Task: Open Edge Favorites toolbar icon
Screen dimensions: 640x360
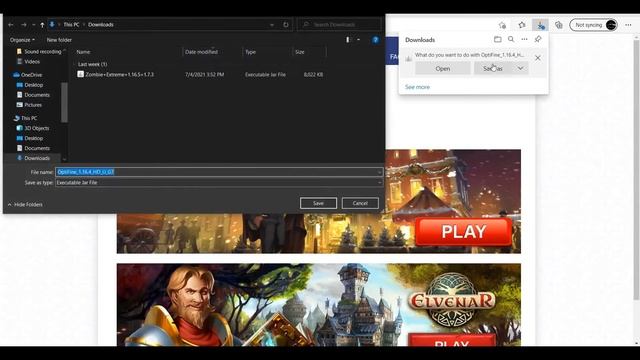Action: click(522, 25)
